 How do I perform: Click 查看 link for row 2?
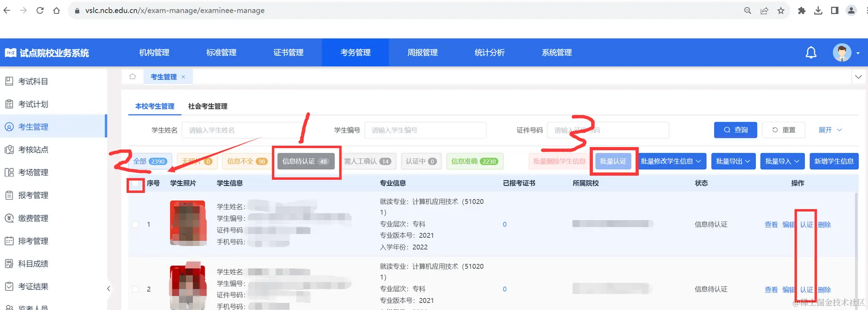click(771, 290)
